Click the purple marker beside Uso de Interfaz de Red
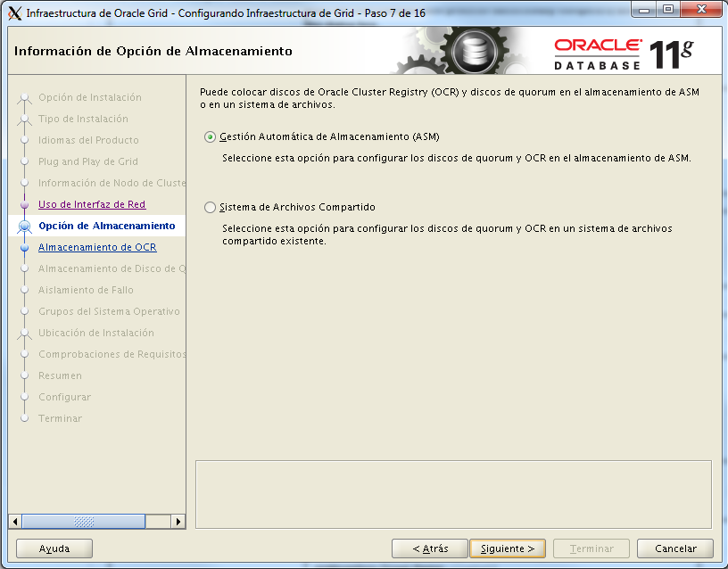This screenshot has width=728, height=569. pos(25,204)
